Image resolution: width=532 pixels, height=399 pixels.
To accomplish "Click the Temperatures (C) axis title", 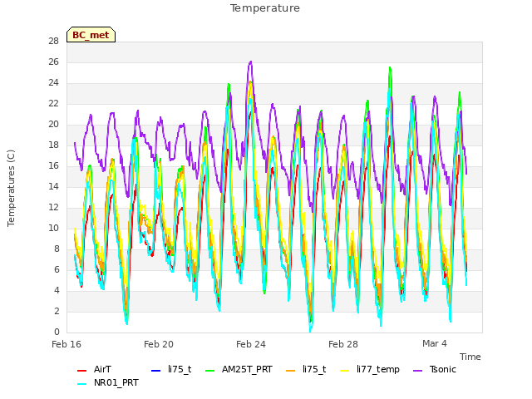I will 11,188.
